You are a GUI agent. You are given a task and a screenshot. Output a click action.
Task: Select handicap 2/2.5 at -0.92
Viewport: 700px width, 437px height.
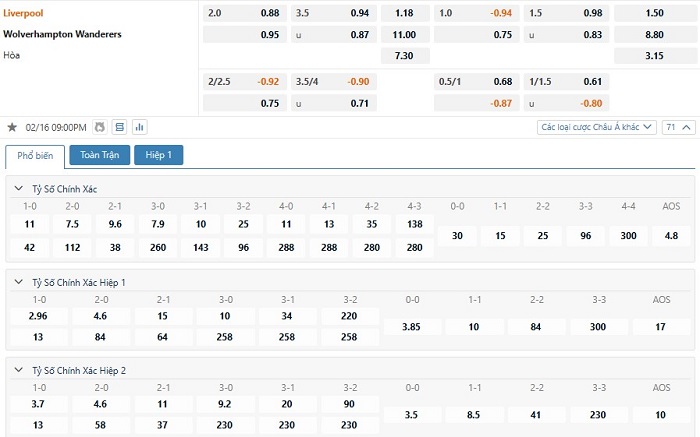pos(245,82)
